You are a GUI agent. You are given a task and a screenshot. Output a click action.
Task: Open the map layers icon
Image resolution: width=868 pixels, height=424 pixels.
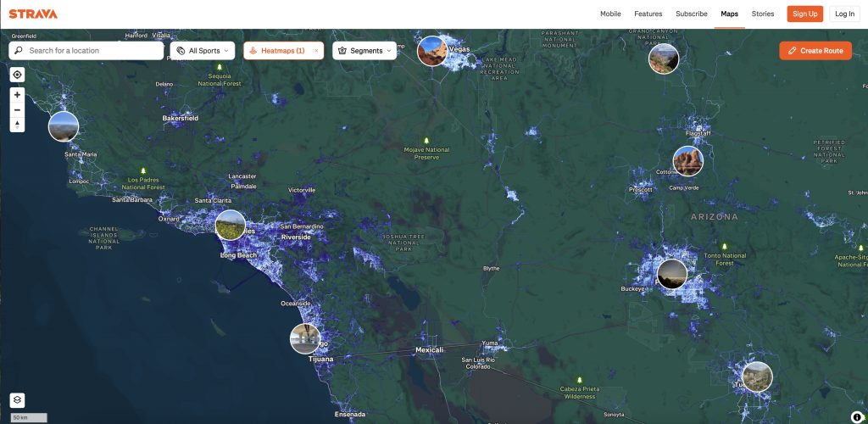coord(17,399)
